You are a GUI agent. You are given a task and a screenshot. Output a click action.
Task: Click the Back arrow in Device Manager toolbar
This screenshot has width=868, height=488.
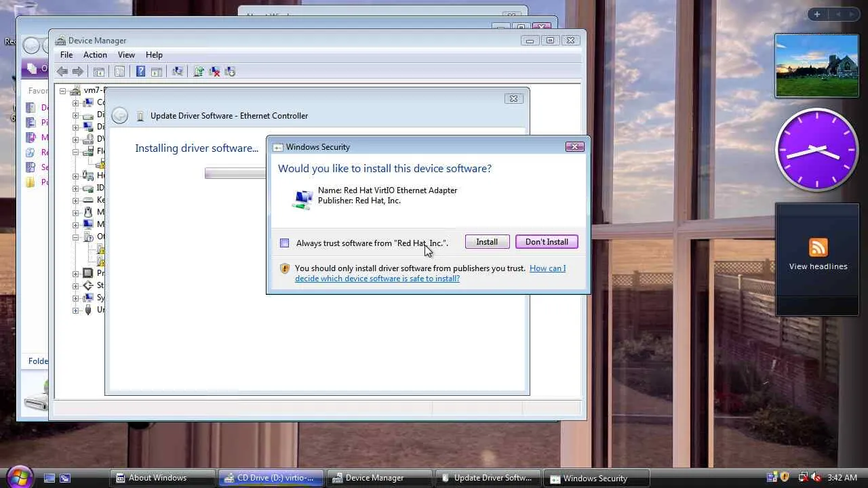(62, 71)
